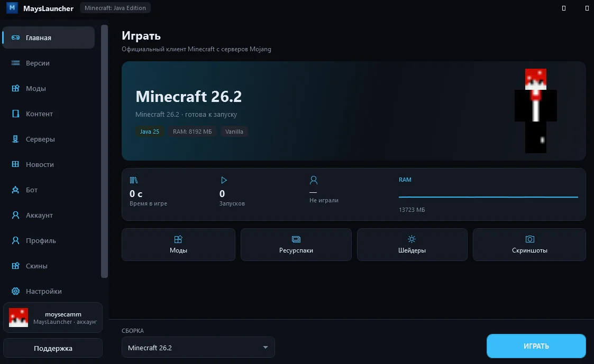Open the Контент section

49,114
